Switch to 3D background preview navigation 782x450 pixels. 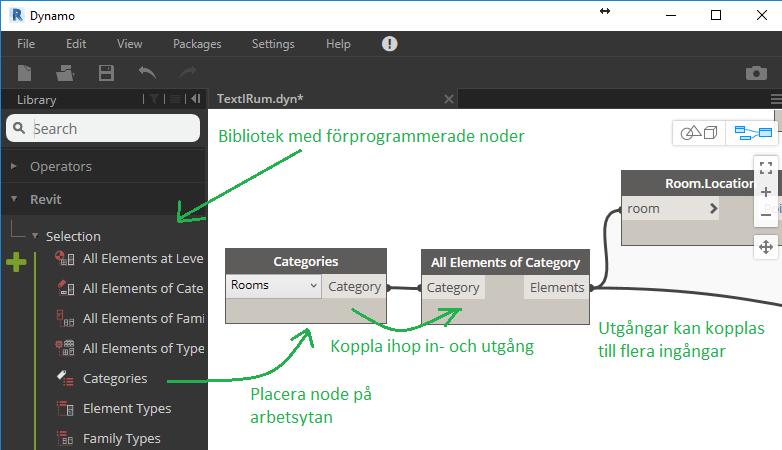(x=699, y=133)
